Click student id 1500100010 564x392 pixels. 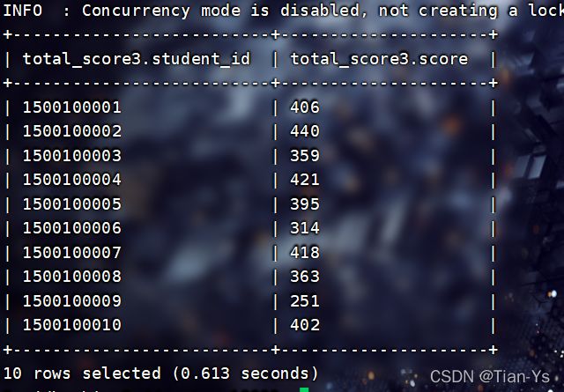point(72,325)
